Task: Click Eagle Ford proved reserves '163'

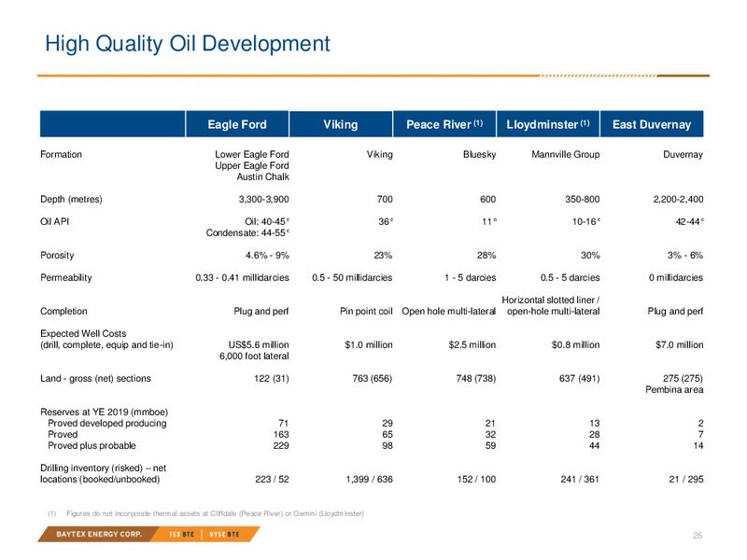Action: pos(281,434)
